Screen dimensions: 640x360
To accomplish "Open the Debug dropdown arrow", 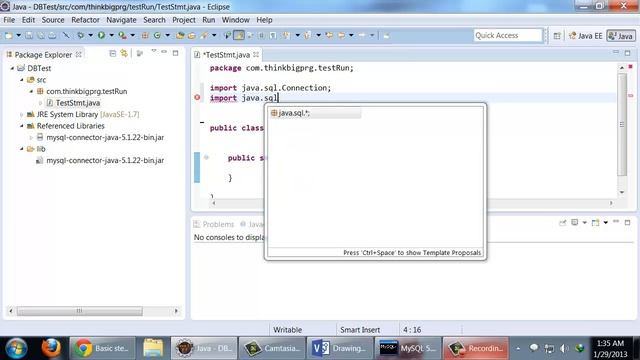I will click(x=90, y=36).
